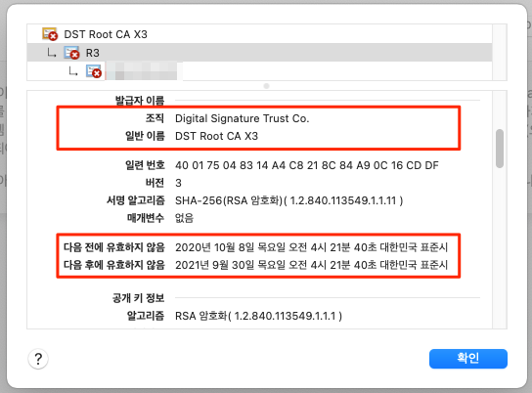Click the 매개변수 label
Viewport: 532px width, 393px height.
pos(146,218)
